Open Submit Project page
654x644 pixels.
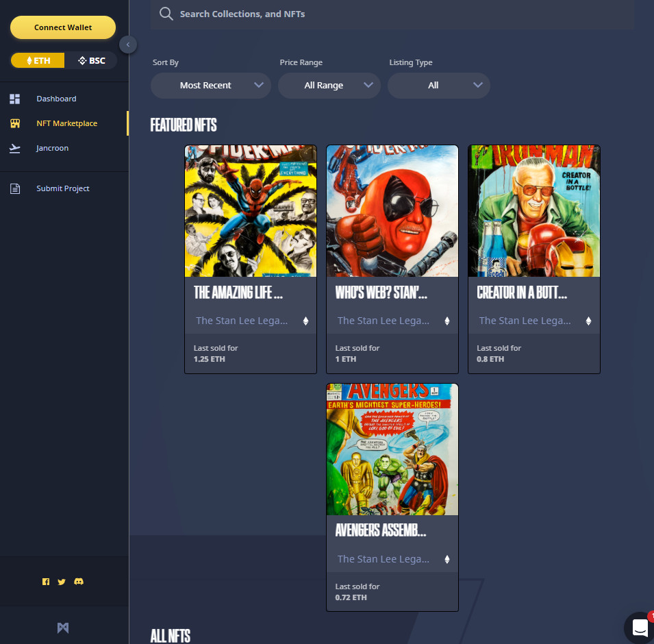(x=62, y=188)
